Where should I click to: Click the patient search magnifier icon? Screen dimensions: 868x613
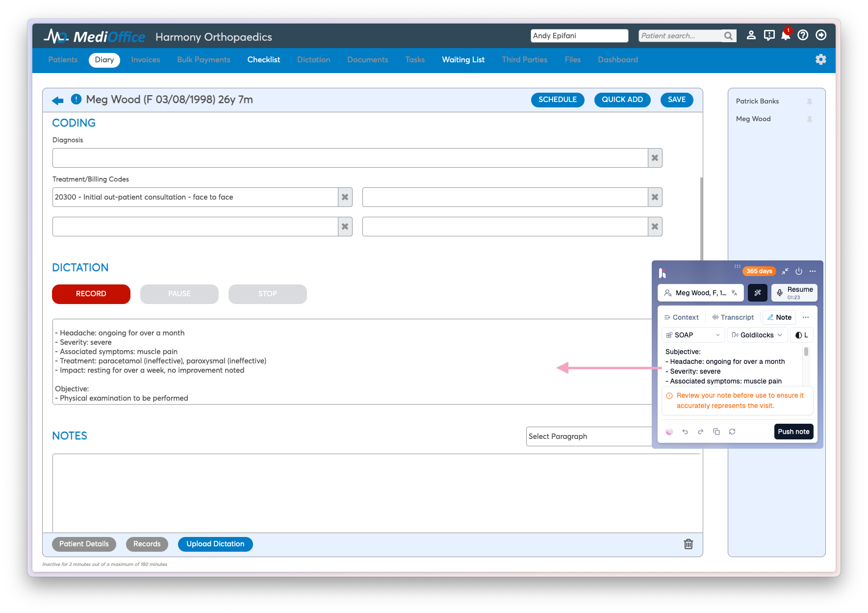click(728, 36)
